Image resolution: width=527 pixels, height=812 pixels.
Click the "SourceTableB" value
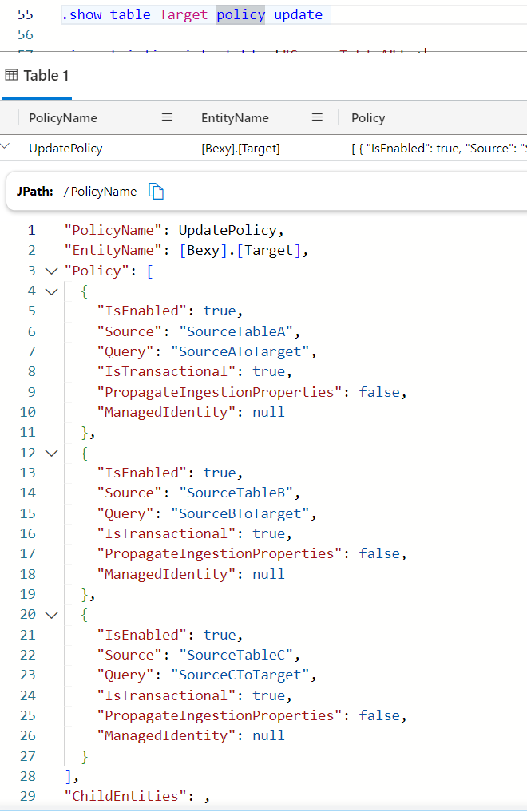(x=236, y=493)
